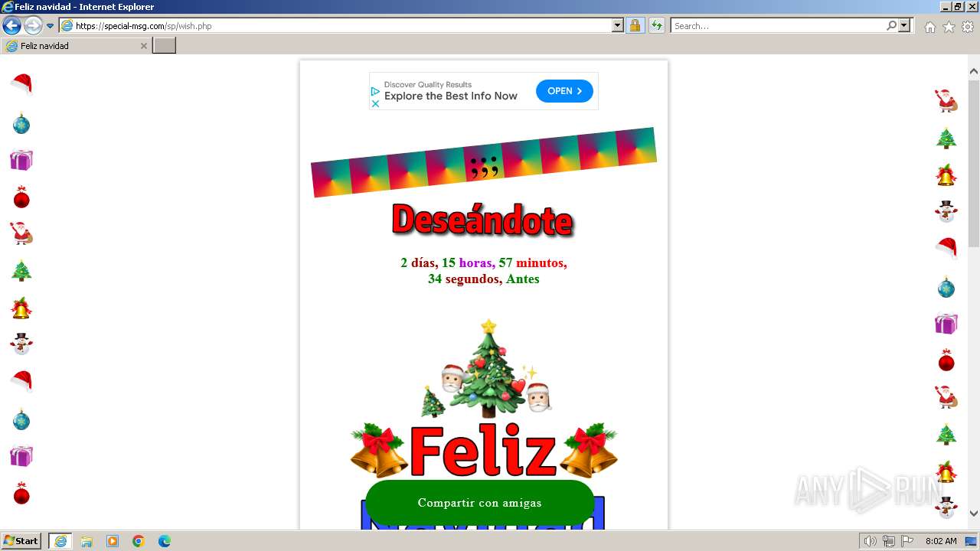This screenshot has height=551, width=980.
Task: Click the top red ornament in left column
Action: pyautogui.click(x=21, y=197)
